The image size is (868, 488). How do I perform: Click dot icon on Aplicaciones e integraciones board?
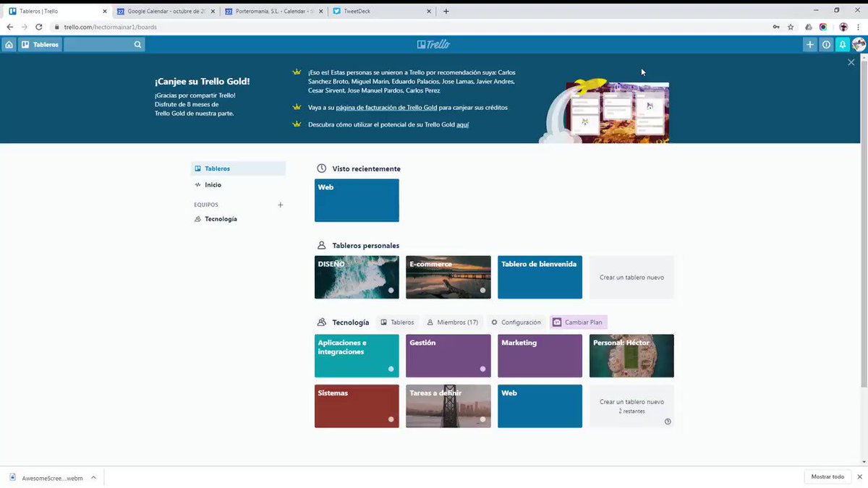391,369
